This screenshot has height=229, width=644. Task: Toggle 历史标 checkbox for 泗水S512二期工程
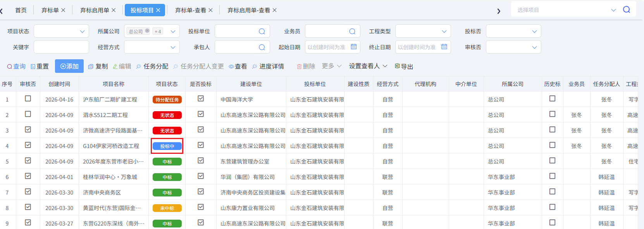(552, 114)
